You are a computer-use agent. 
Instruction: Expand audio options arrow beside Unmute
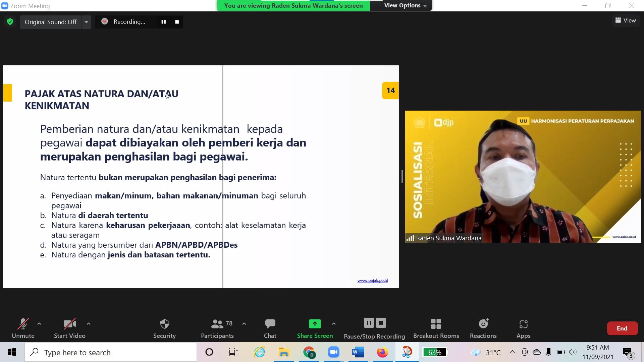click(x=39, y=324)
